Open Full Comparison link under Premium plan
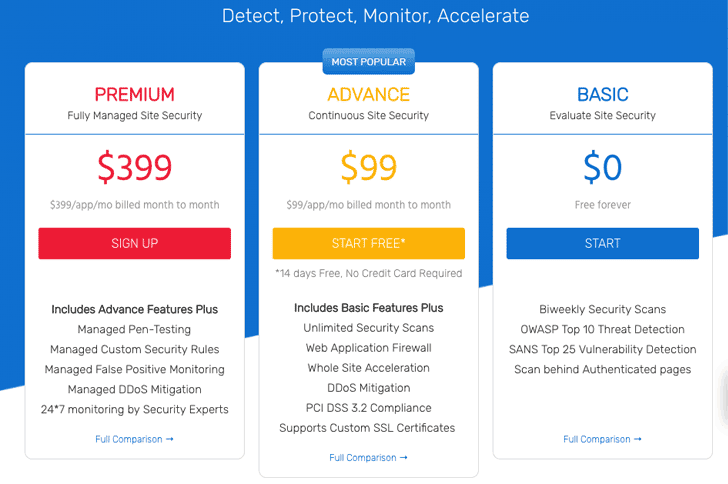728x484 pixels. click(134, 439)
